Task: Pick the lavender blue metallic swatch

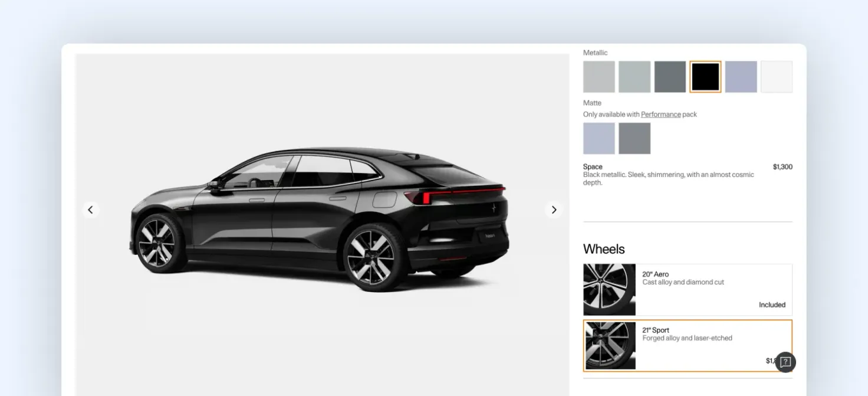Action: (x=741, y=77)
